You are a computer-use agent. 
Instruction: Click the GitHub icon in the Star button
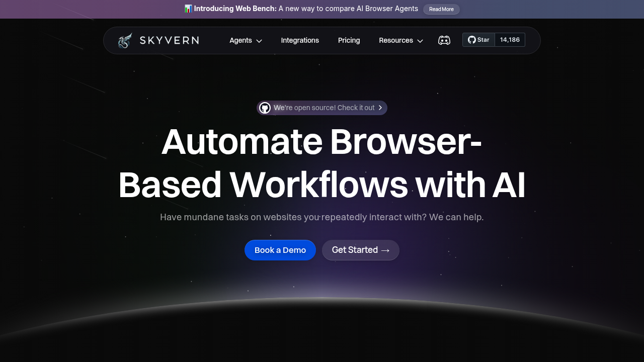tap(471, 39)
